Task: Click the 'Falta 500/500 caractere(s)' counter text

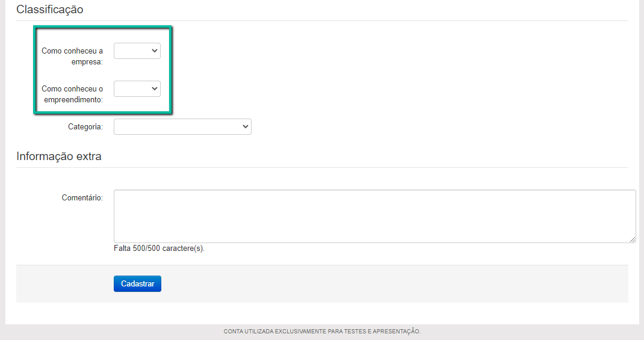Action: [159, 249]
